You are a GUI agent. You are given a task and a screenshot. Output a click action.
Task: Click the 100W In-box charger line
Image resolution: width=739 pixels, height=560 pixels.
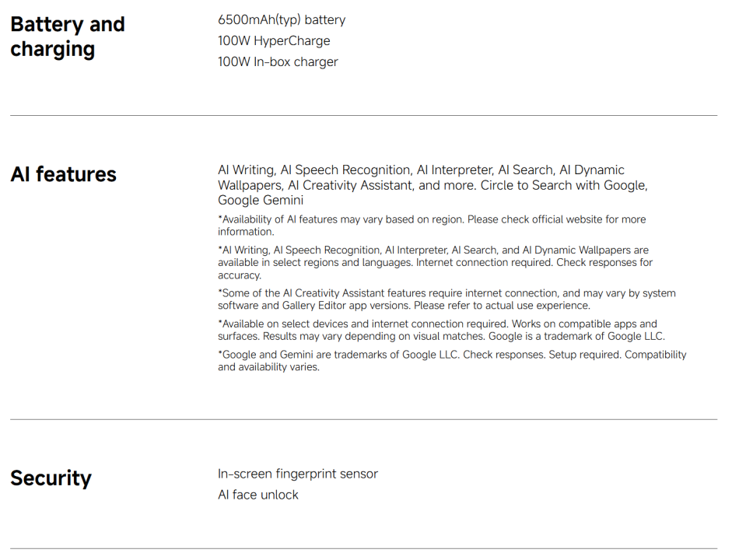[278, 61]
